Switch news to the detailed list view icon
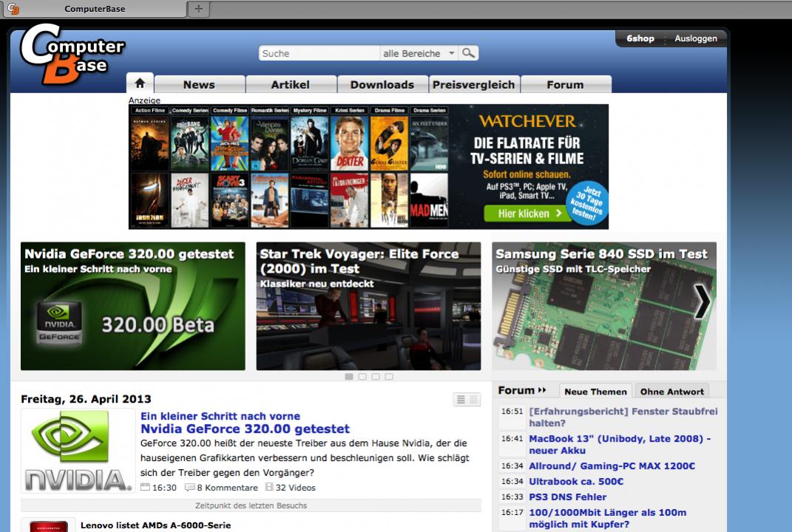The height and width of the screenshot is (532, 792). [x=461, y=400]
